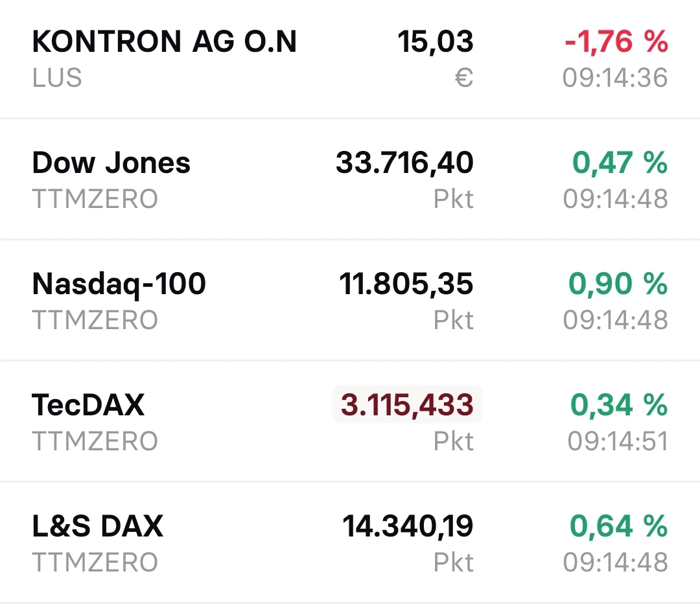Click the green 0,47 % Dow Jones change
The height and width of the screenshot is (611, 700).
620,163
